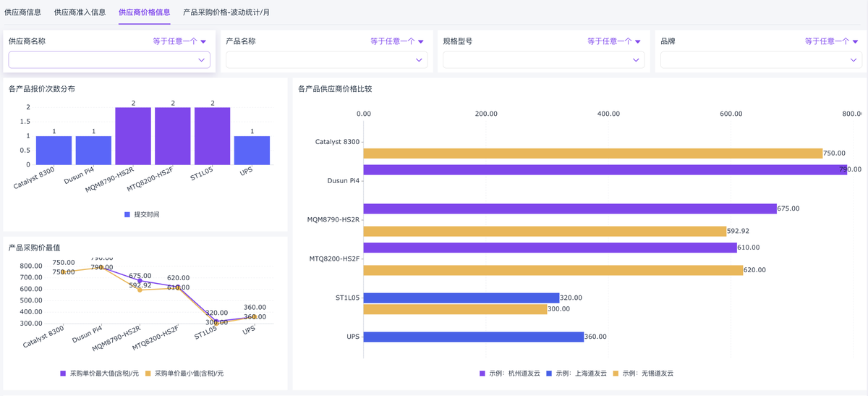Click the 示例：上海道友云 legend entry
Screen dimensions: 868x396
(576, 374)
